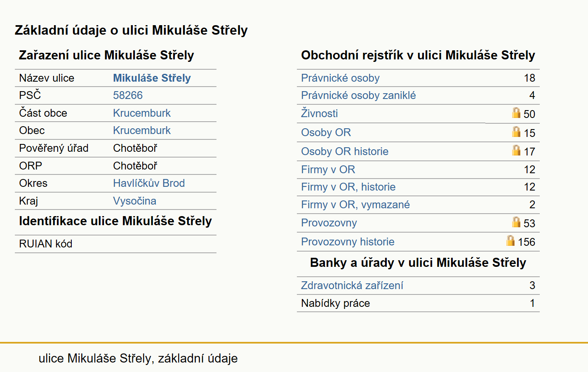Open Firmy v OR, historie
Viewport: 588px width, 372px height.
pos(348,187)
